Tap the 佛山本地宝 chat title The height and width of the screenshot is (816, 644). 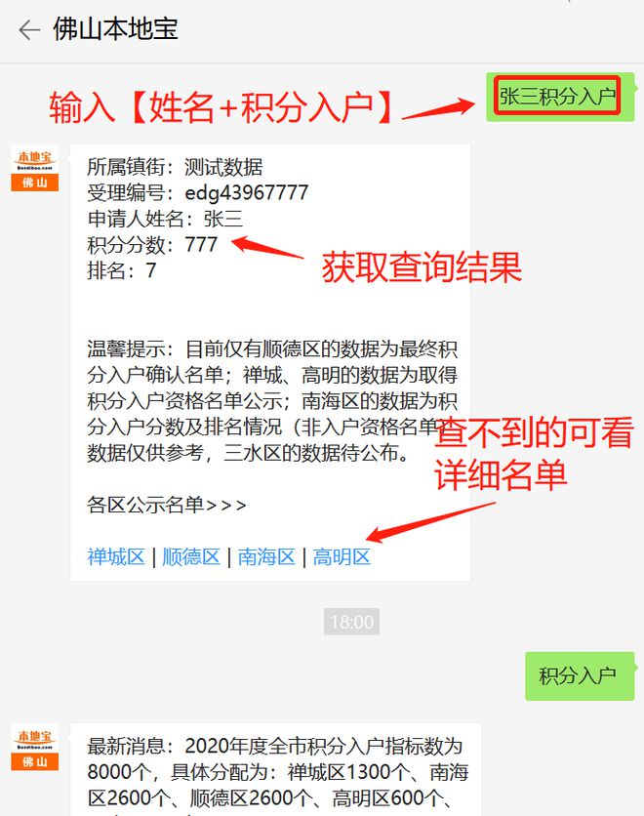click(115, 29)
